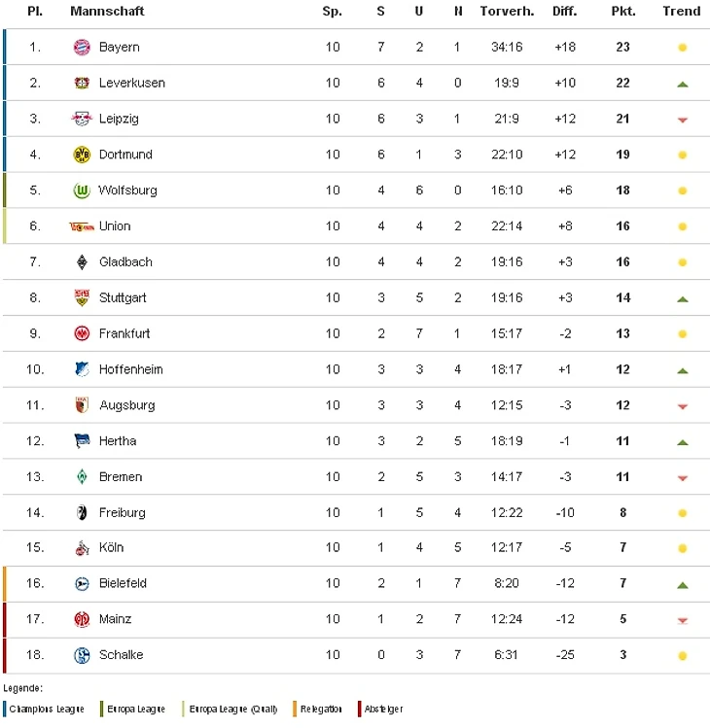This screenshot has width=710, height=728.
Task: Open the Hoffenheim team name link
Action: (x=131, y=369)
